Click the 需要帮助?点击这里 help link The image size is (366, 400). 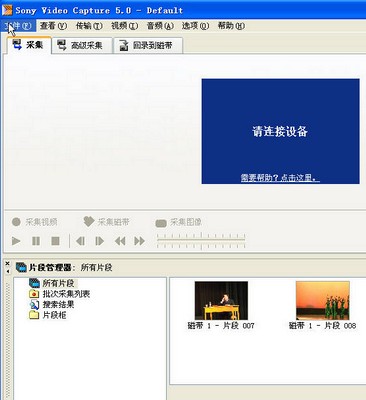[x=280, y=178]
